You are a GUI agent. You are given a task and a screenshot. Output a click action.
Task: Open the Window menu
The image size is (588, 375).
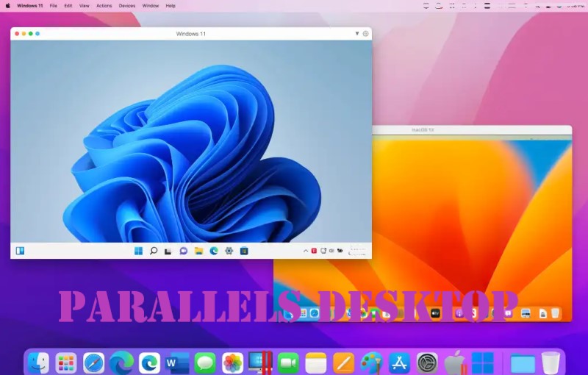point(151,6)
